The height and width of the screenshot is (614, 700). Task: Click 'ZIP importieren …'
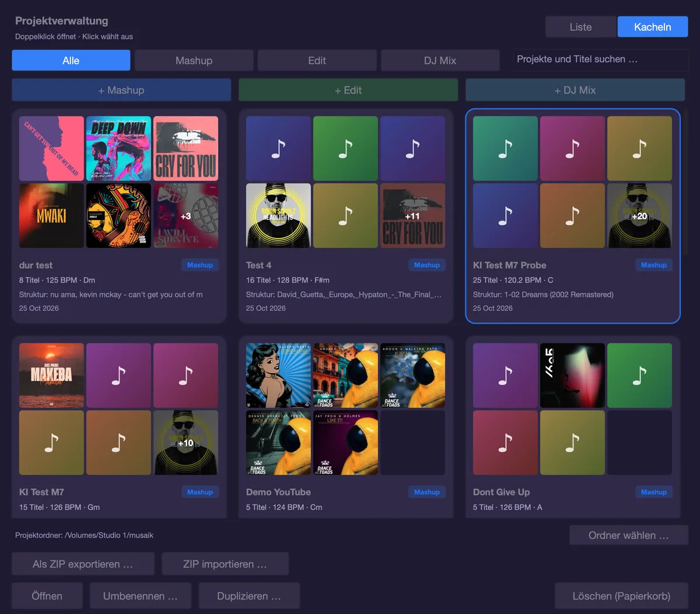point(225,564)
